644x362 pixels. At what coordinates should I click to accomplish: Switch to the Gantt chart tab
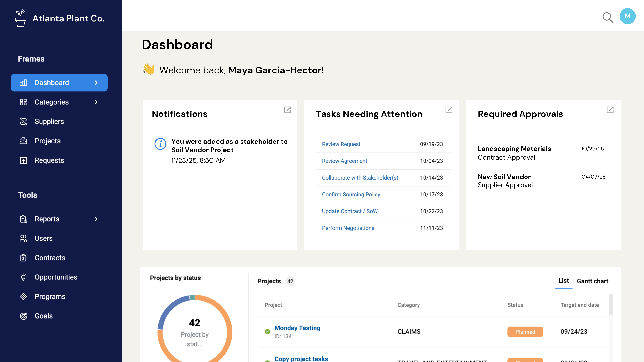point(592,281)
